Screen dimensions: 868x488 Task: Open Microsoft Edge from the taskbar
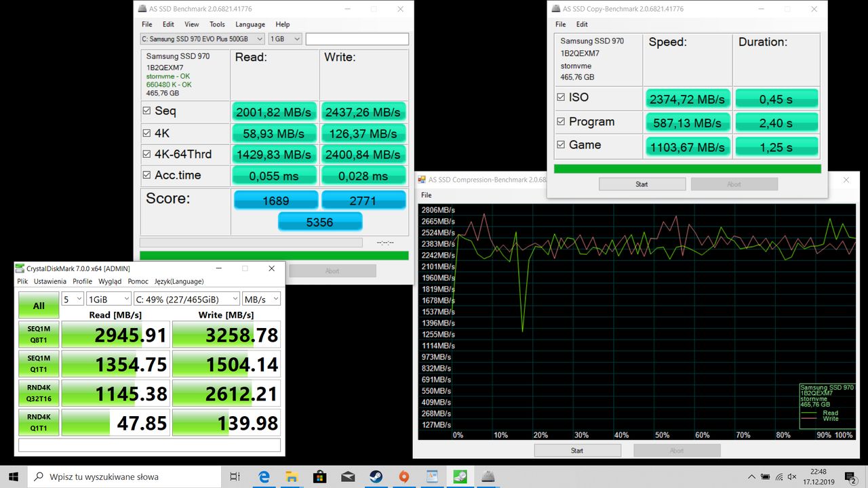point(264,476)
